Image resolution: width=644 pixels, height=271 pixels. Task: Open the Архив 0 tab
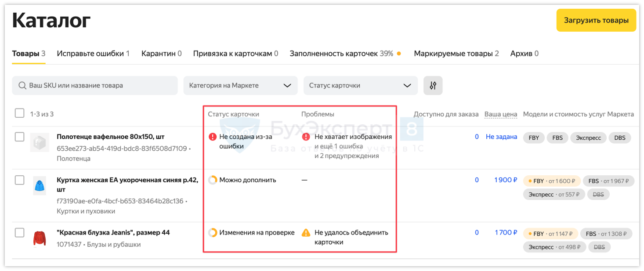525,54
